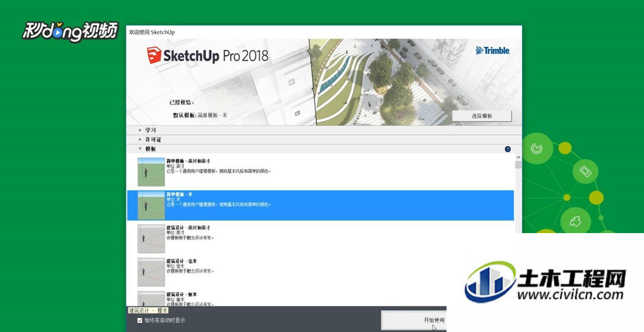Image resolution: width=644 pixels, height=332 pixels.
Task: Click the 已授权给 label
Action: (x=182, y=102)
